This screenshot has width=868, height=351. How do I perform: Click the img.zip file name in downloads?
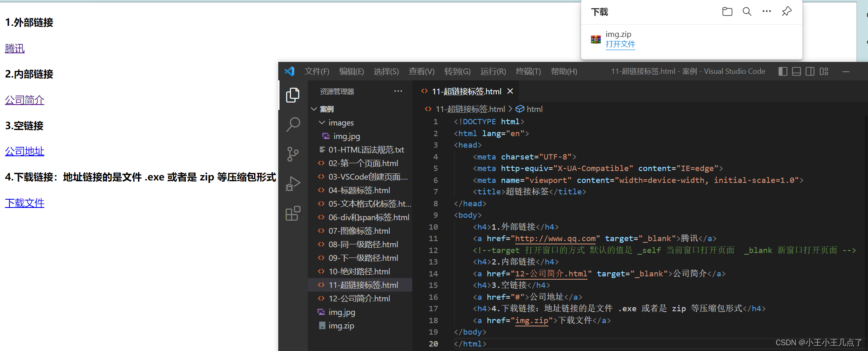pyautogui.click(x=618, y=34)
